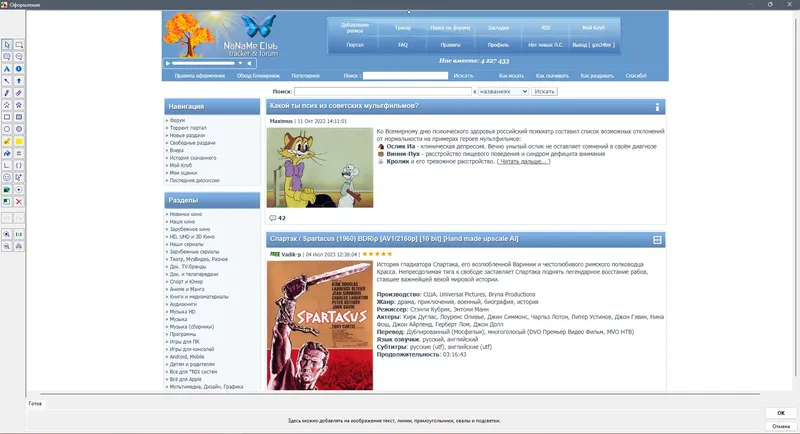This screenshot has height=434, width=800.
Task: Click the green insert image tool
Action: 7,190
